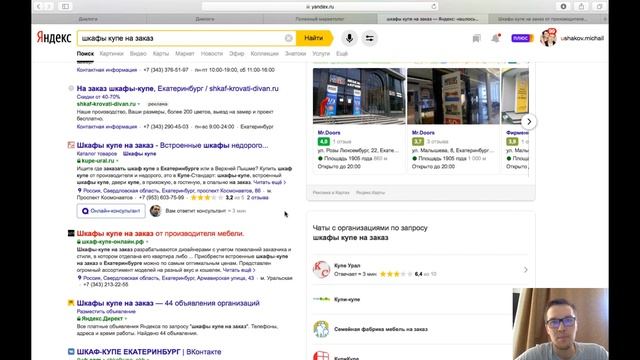The height and width of the screenshot is (360, 640).
Task: Open Шкафы купе на заказ - Встроенные шкафы result
Action: pos(172,145)
